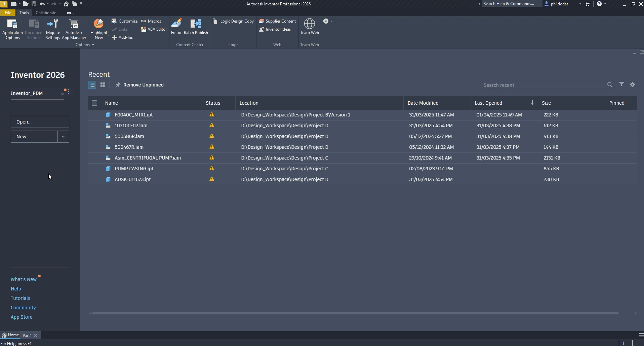
Task: Open Team Web icon
Action: [x=309, y=27]
